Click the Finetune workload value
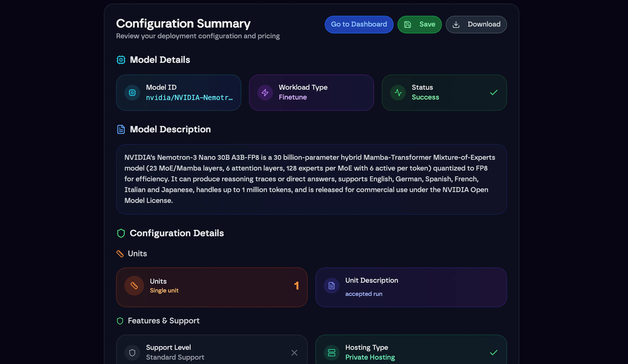The width and height of the screenshot is (628, 364). point(293,97)
